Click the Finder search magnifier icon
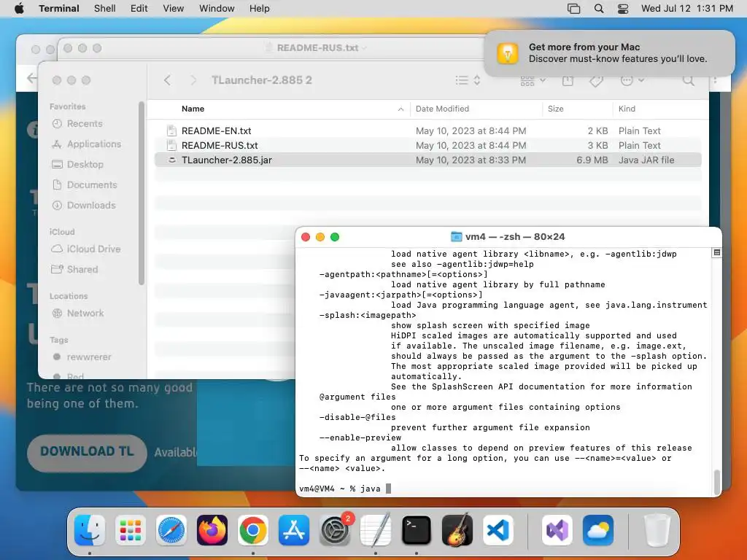 (x=688, y=80)
